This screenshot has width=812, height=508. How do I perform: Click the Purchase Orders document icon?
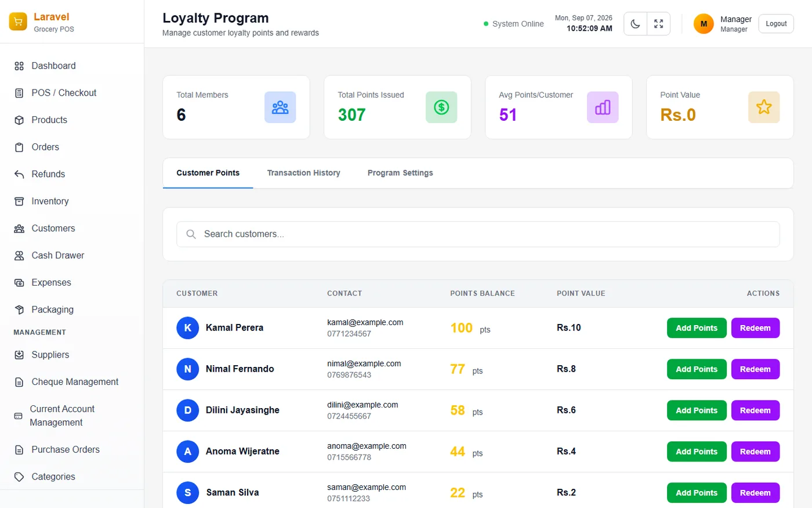pos(19,450)
